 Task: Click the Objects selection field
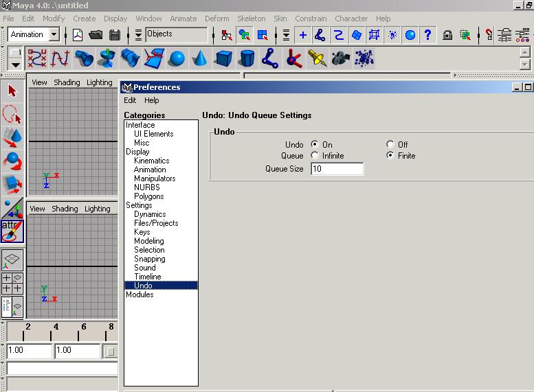(177, 35)
